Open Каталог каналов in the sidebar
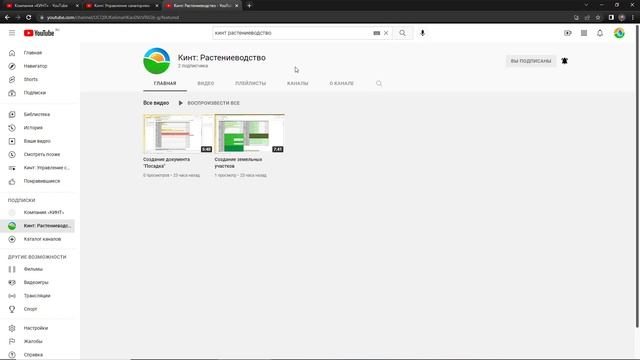Screen dimensions: 640x360 37,239
